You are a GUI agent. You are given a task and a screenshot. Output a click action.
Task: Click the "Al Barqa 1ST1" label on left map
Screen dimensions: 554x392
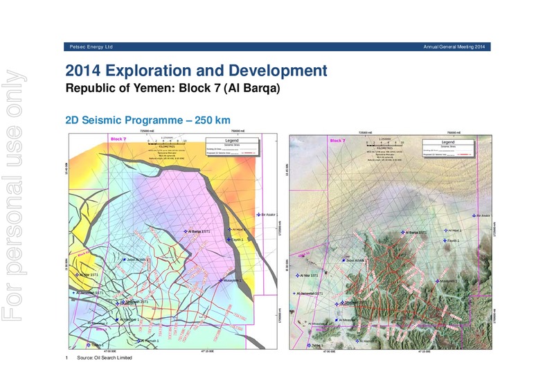[199, 231]
